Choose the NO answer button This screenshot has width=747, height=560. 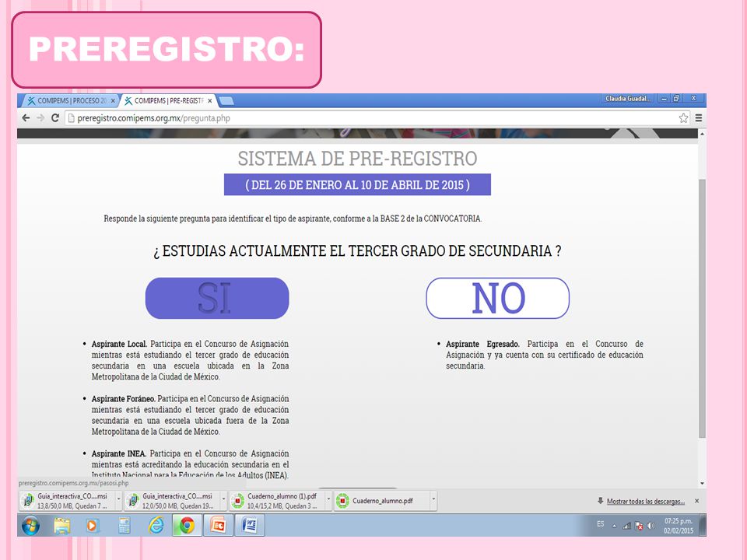point(498,298)
